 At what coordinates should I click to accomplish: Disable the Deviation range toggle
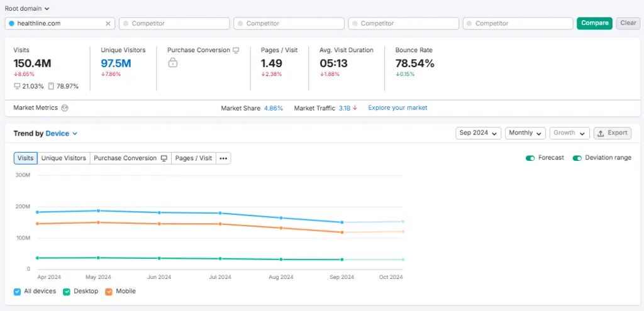[x=577, y=158]
